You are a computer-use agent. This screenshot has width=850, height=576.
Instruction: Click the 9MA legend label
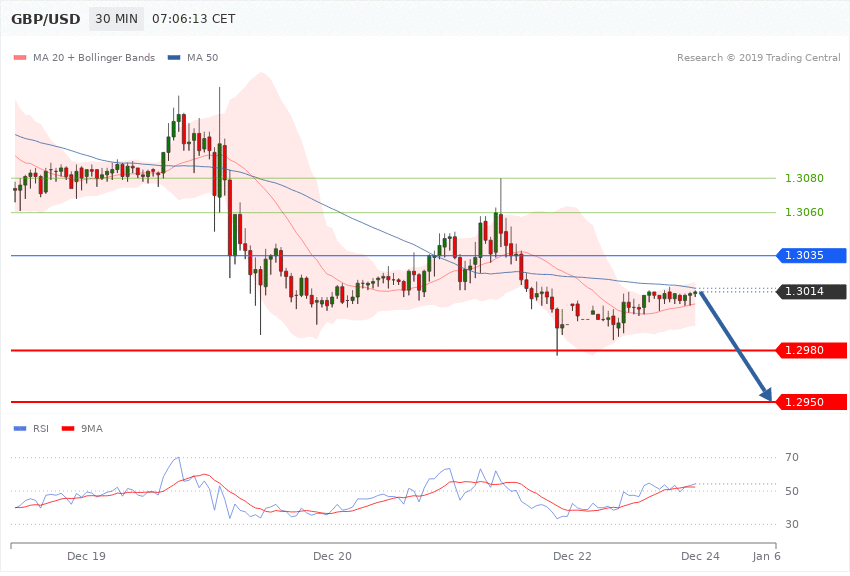tap(92, 429)
